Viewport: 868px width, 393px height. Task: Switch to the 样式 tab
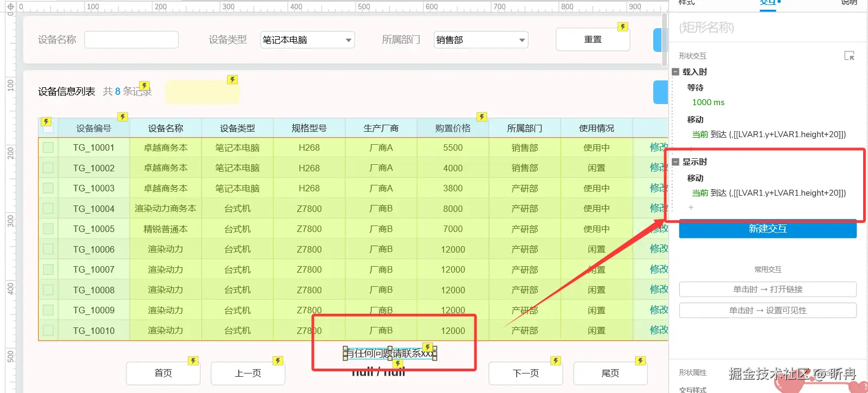pyautogui.click(x=686, y=3)
